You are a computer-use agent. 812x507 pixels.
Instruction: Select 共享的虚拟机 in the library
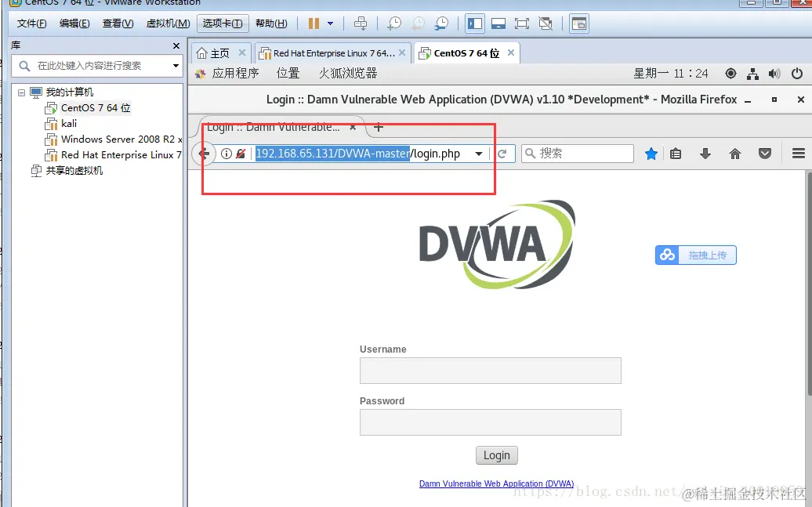[74, 170]
